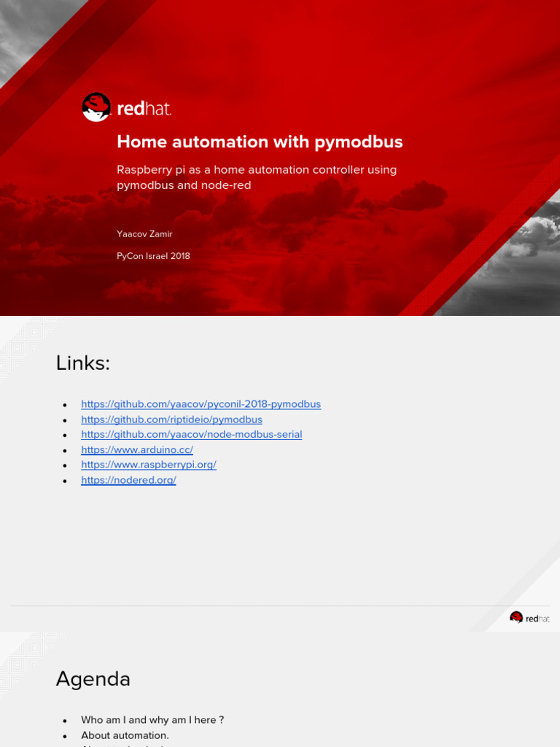Click the 'About automation.' agenda item
The image size is (560, 747).
click(x=125, y=735)
